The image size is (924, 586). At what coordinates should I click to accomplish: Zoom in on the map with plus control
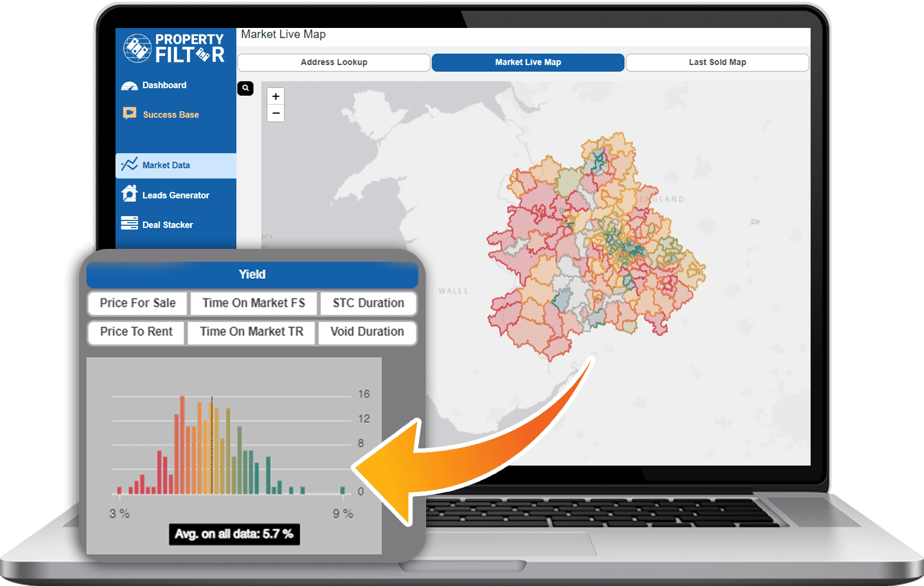(276, 96)
